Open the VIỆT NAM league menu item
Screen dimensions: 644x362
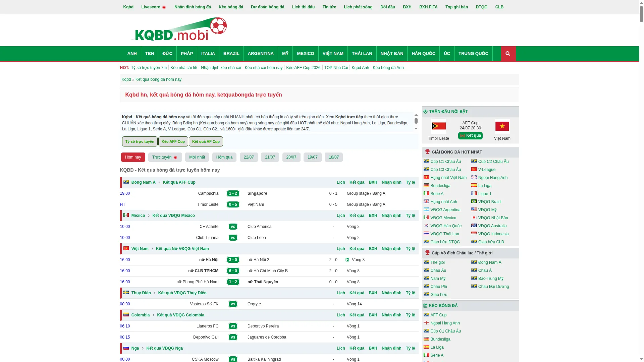[333, 54]
